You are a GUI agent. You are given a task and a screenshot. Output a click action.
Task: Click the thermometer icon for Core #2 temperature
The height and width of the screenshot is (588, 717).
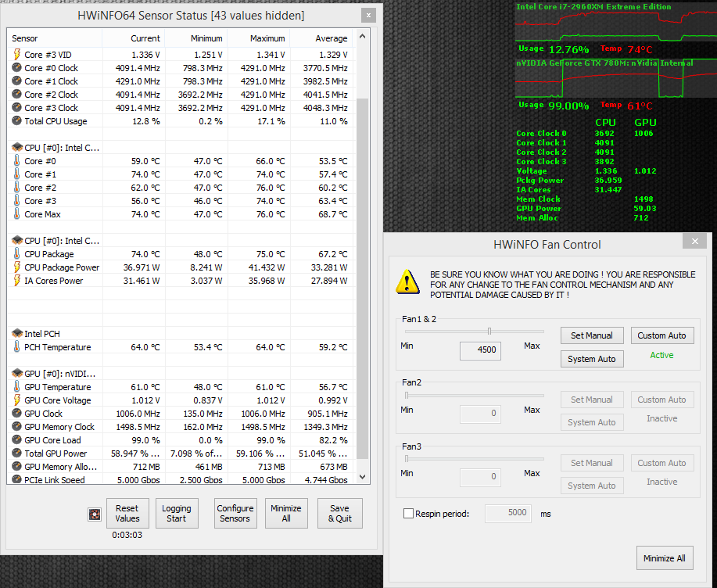coord(17,188)
